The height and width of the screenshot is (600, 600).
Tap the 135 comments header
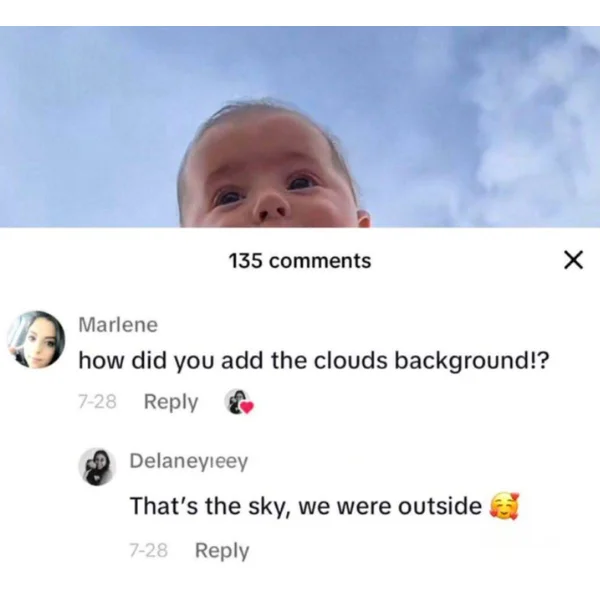pos(300,261)
